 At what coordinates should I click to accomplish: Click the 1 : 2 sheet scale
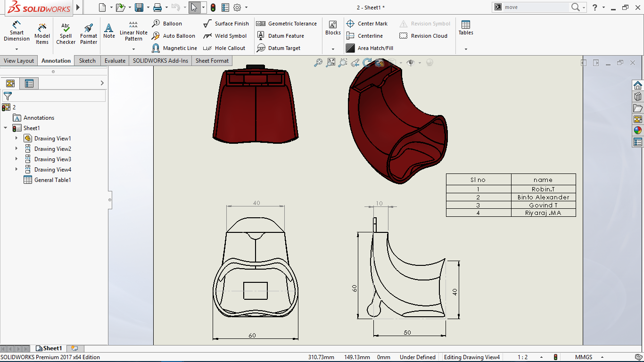[522, 357]
